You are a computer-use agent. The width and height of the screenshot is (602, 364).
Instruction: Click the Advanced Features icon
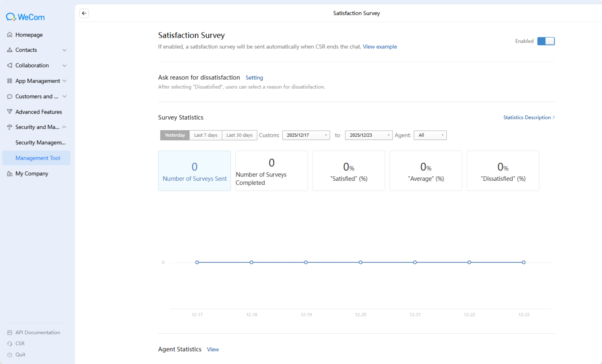[10, 111]
